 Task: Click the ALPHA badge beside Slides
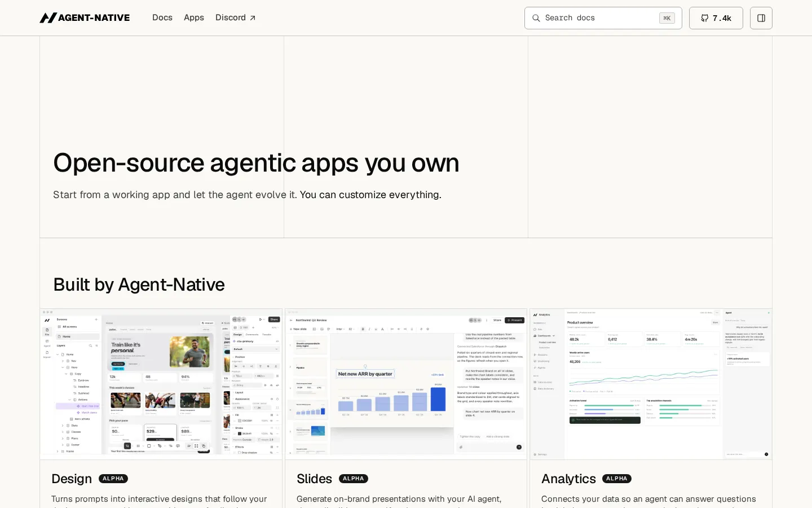coord(354,479)
